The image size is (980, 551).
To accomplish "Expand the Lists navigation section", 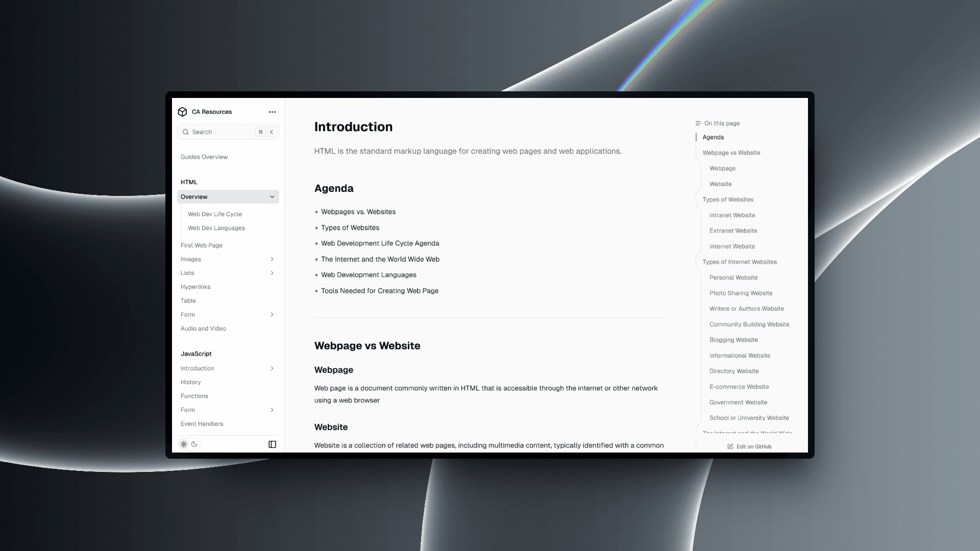I will (x=273, y=272).
